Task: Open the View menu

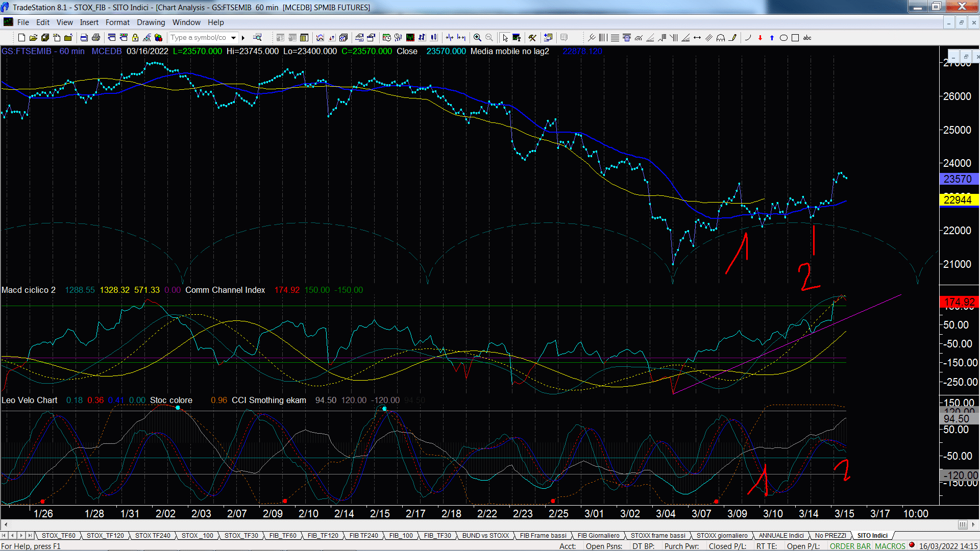Action: click(65, 22)
